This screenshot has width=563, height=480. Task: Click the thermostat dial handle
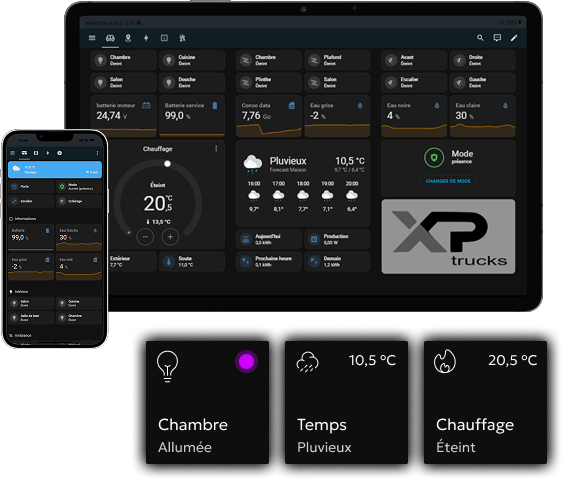pyautogui.click(x=167, y=164)
